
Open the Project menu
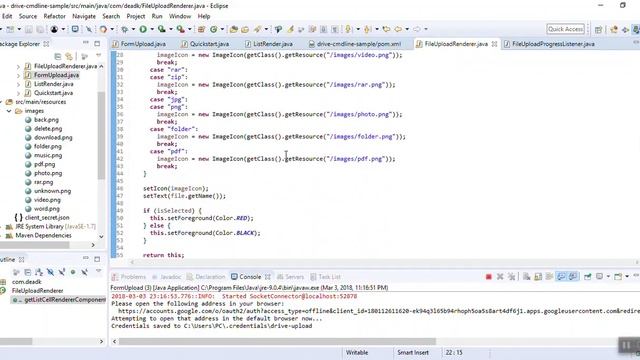136,16
